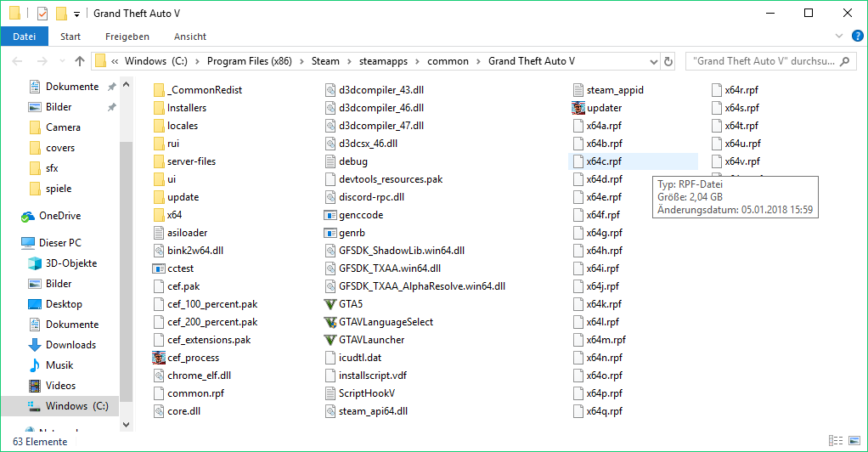868x452 pixels.
Task: Navigate to Program Files (x86) breadcrumb
Action: click(x=250, y=61)
